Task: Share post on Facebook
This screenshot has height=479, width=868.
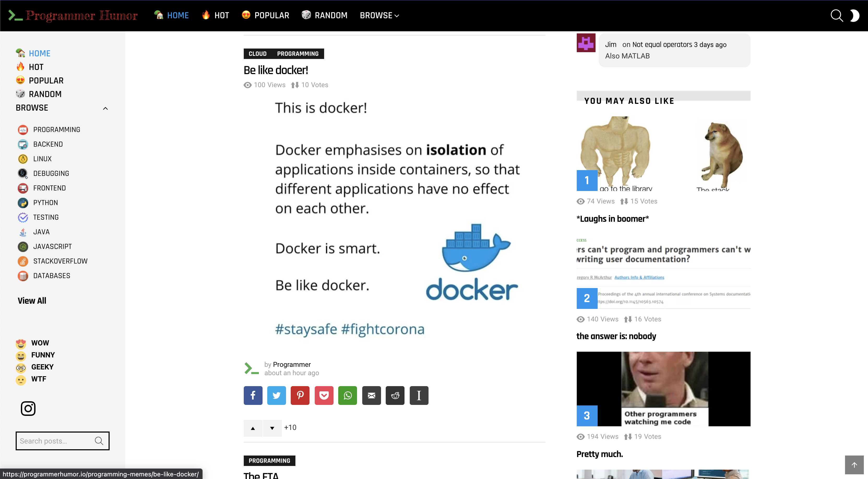Action: click(x=253, y=395)
